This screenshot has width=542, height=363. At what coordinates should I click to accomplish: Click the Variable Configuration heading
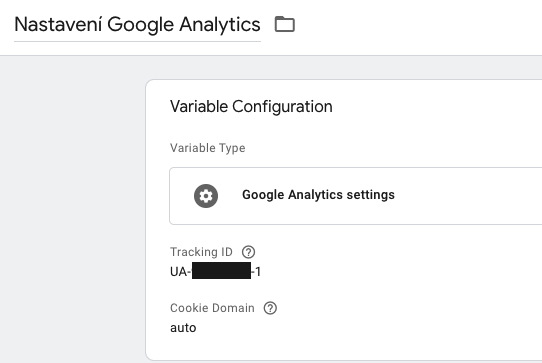pyautogui.click(x=251, y=106)
